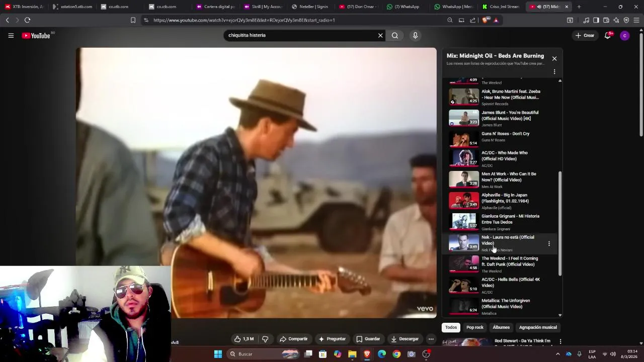This screenshot has width=644, height=362.
Task: Open more actions below the video
Action: point(431,339)
